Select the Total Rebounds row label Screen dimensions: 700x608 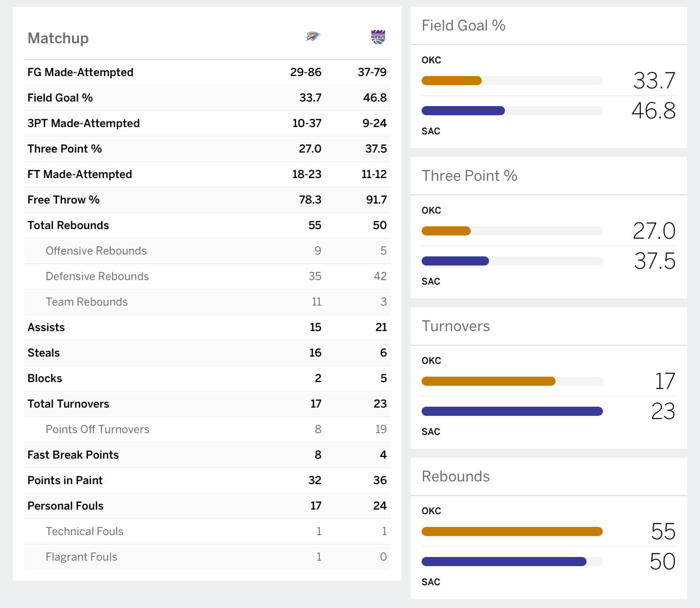pos(68,225)
